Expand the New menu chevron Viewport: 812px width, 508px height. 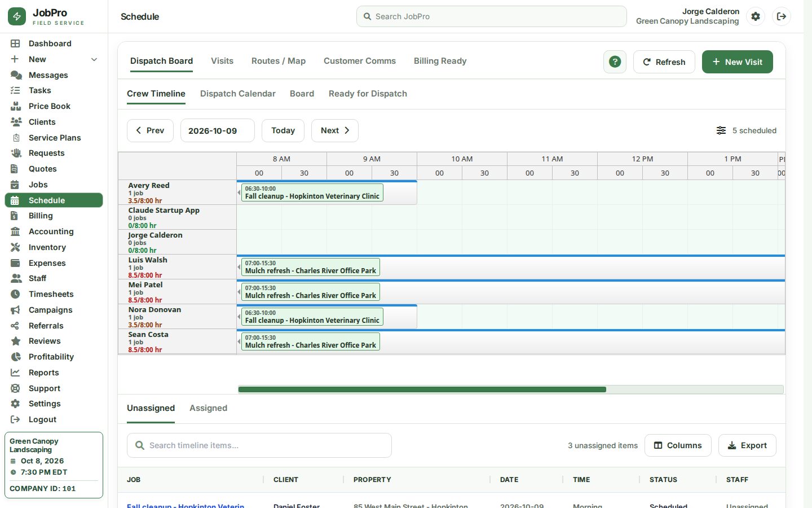[x=94, y=59]
